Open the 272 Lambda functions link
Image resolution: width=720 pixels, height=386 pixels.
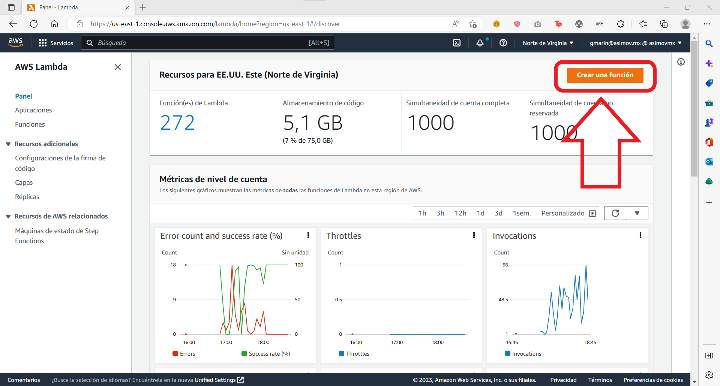177,123
